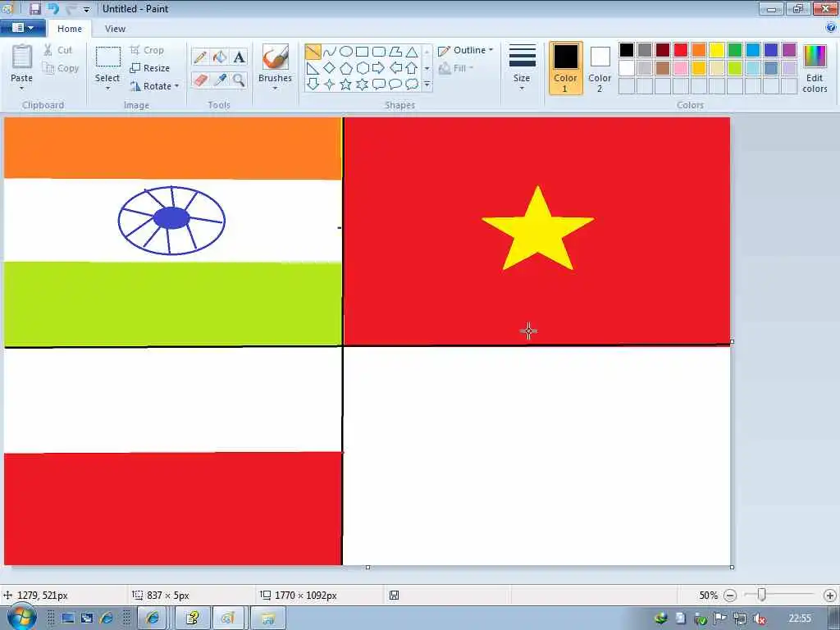Select the Color picker eyedropper tool
This screenshot has height=630, width=840.
(x=220, y=80)
